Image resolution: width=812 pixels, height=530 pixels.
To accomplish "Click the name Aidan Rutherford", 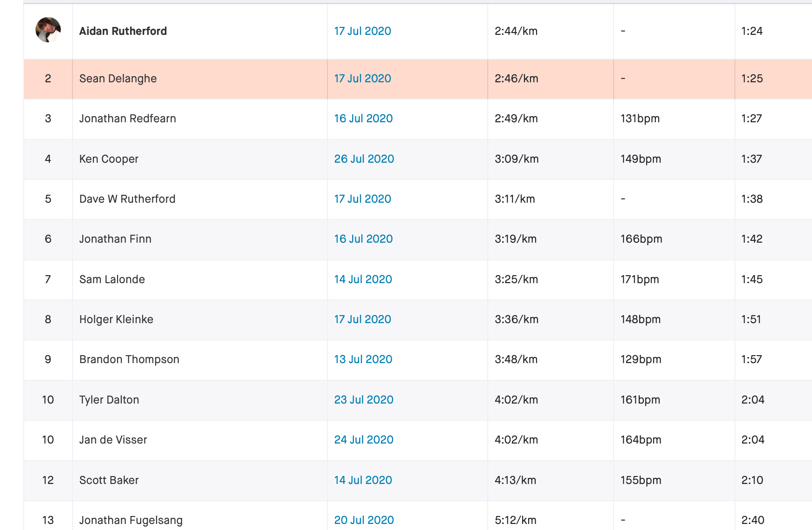I will point(123,31).
